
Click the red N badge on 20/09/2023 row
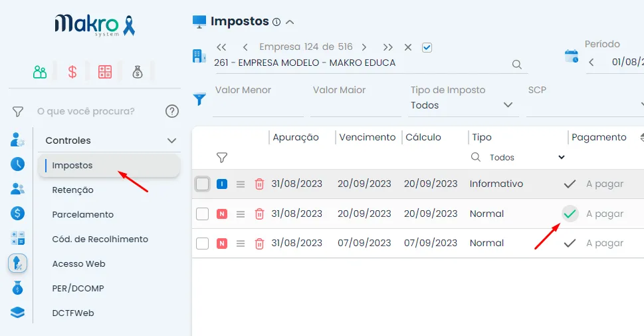222,214
